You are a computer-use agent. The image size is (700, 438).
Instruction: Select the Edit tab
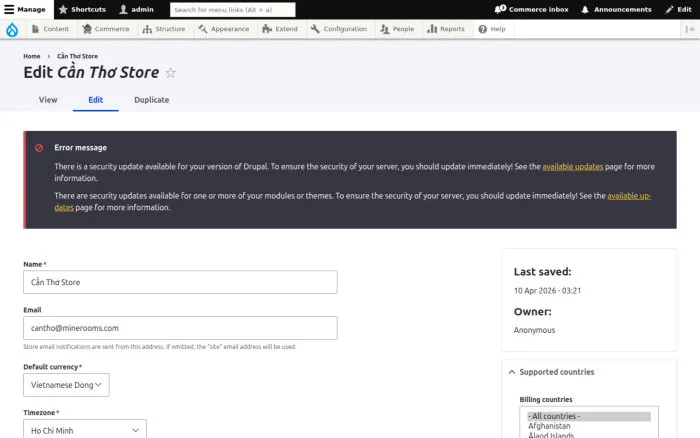point(96,100)
